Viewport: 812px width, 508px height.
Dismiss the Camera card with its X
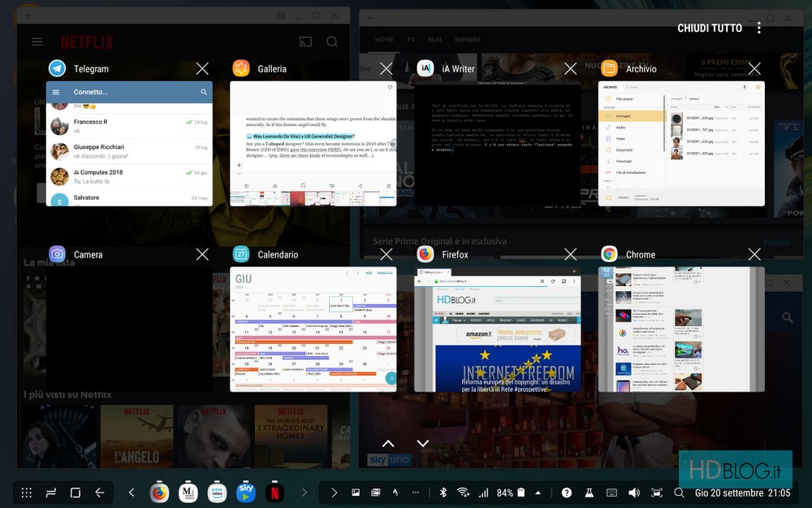202,254
